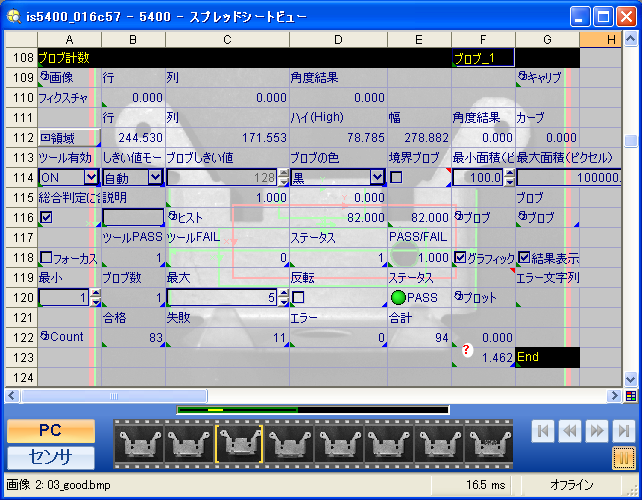Expand the ブロブの色 黒 dropdown
Viewport: 642px width, 500px height.
pyautogui.click(x=377, y=177)
